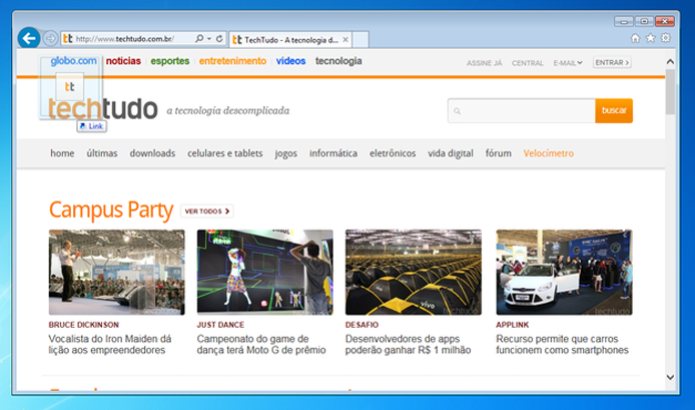
Task: Open the Desafio tents article thumbnail
Action: 413,272
